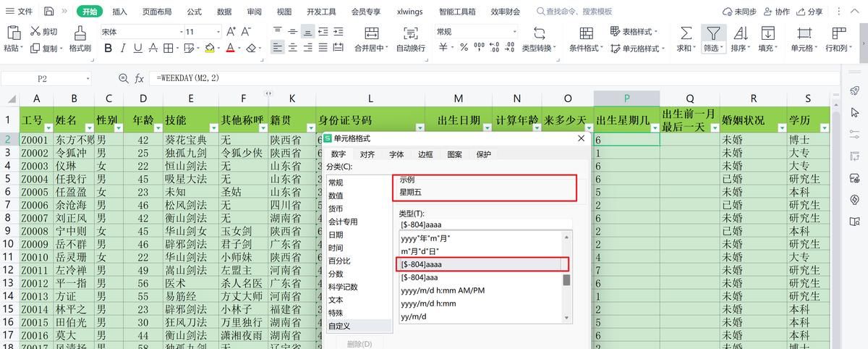Screen dimensions: 868x349
Task: Open the 数据 (Data) ribbon tab
Action: click(224, 12)
